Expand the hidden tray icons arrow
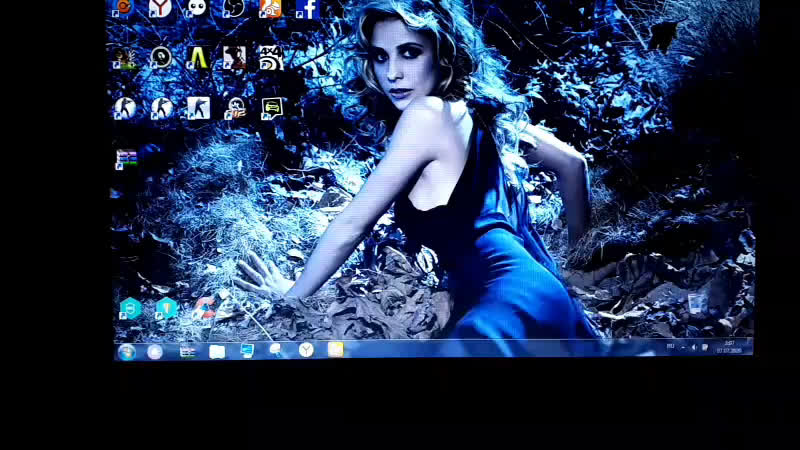Screen dimensions: 800x450 pos(683,347)
